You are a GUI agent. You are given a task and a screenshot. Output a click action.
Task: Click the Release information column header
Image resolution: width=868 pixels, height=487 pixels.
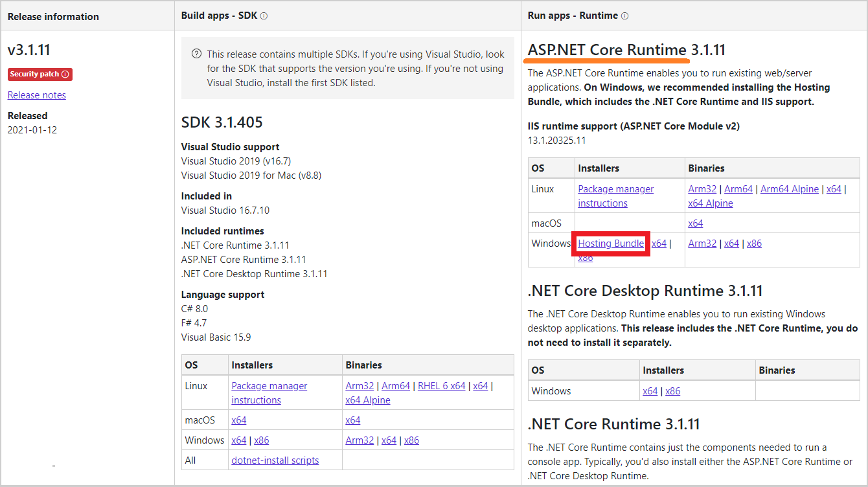pos(53,16)
